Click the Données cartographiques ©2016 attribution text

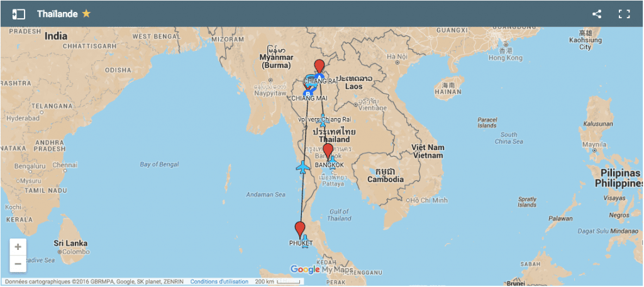(x=94, y=282)
